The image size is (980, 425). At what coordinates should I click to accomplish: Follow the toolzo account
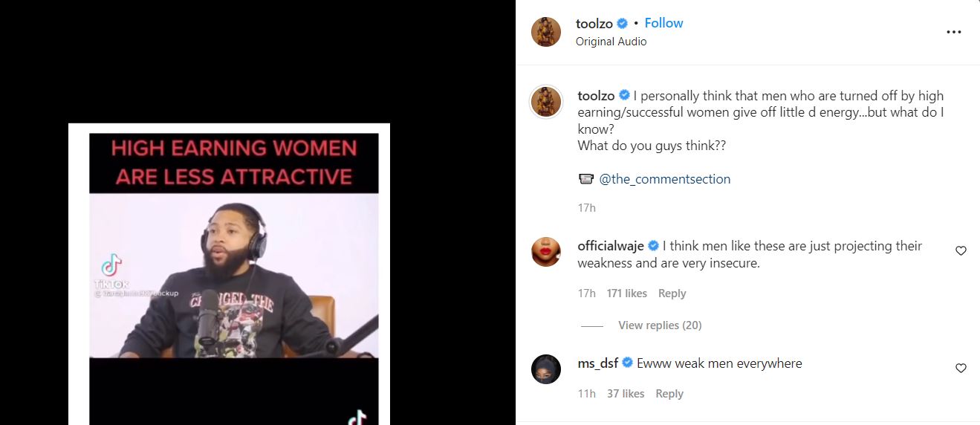pyautogui.click(x=663, y=23)
